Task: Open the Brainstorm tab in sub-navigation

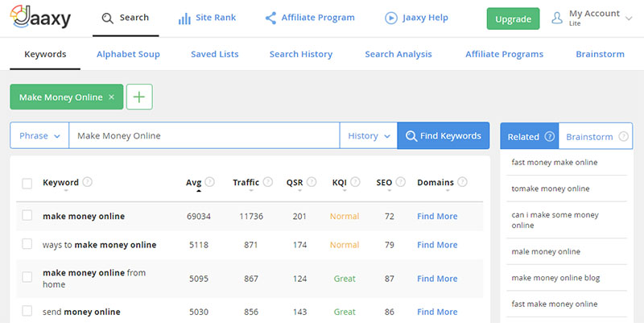Action: (x=600, y=54)
